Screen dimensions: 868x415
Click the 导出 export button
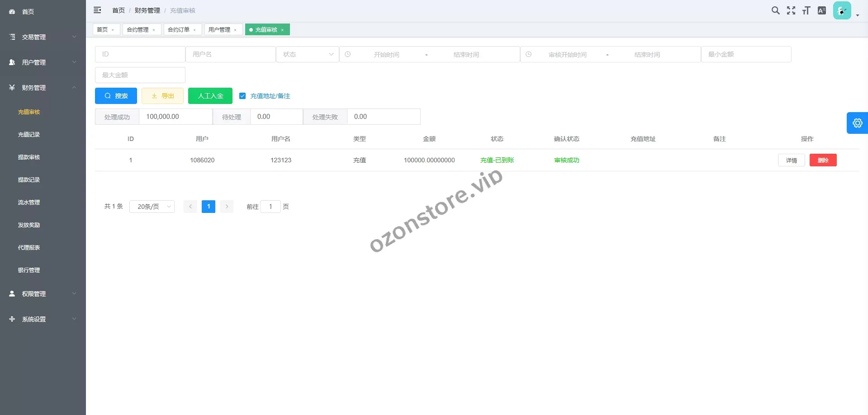click(x=162, y=96)
